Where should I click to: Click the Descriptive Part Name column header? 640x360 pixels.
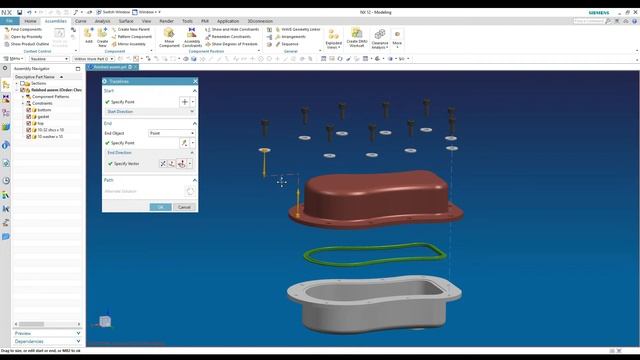pyautogui.click(x=35, y=77)
